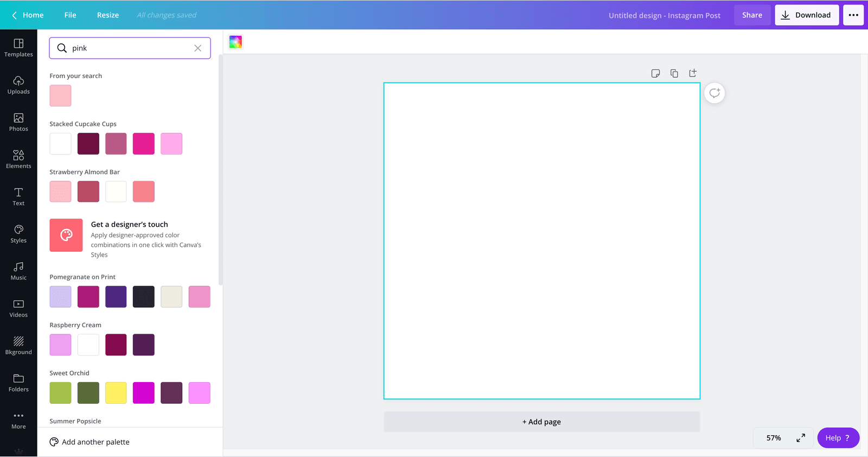868x457 pixels.
Task: Open the three-dot more options menu
Action: (853, 15)
